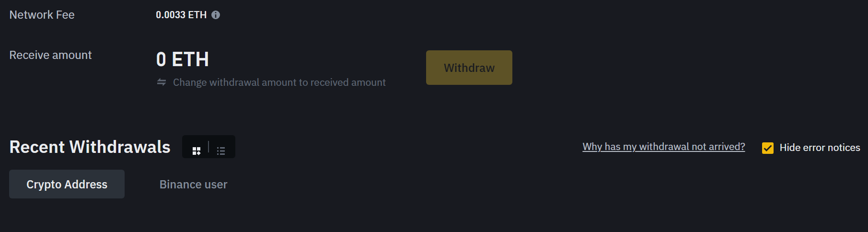
Task: Click the large 0 ETH receive amount
Action: [x=182, y=59]
